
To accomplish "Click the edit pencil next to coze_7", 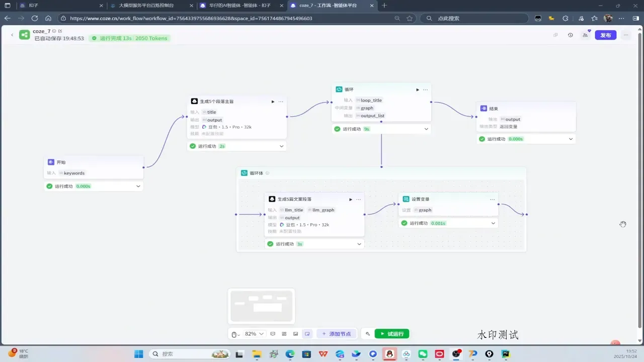I will pyautogui.click(x=60, y=31).
